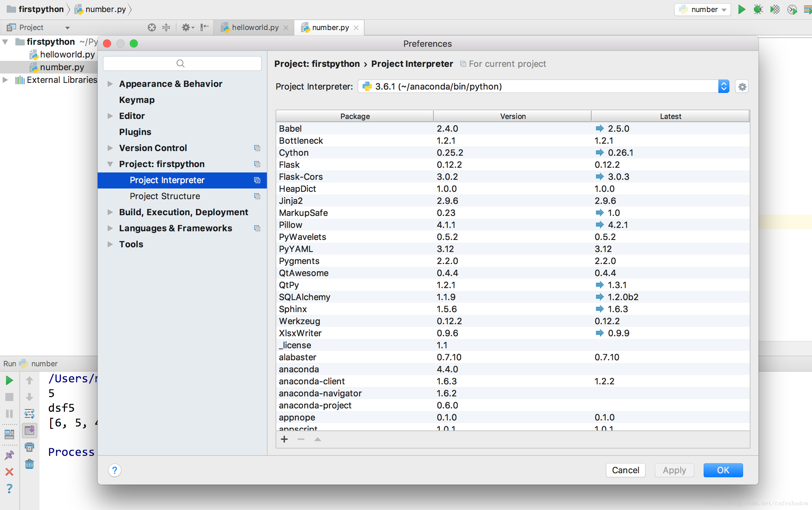Image resolution: width=812 pixels, height=510 pixels.
Task: Click the coverage run icon in toolbar
Action: pyautogui.click(x=774, y=8)
